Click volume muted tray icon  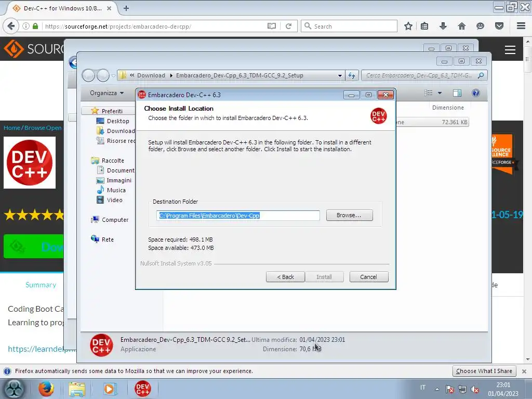click(x=475, y=389)
